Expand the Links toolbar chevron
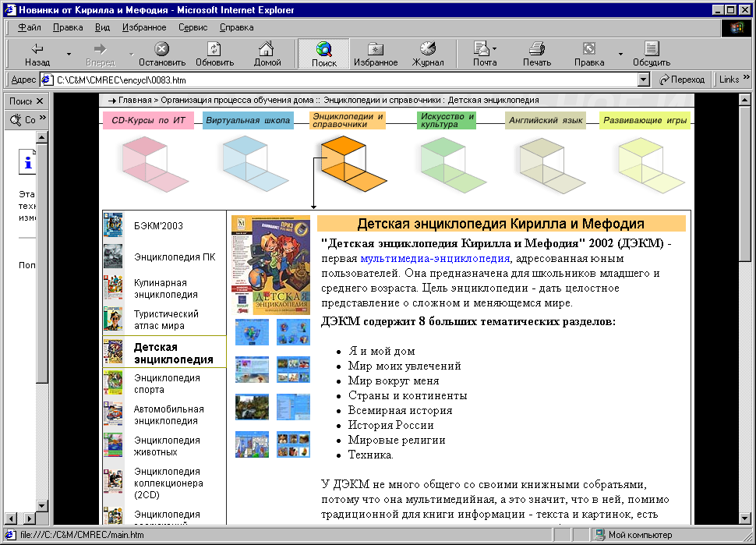Viewport: 756px width, 545px height. tap(747, 77)
